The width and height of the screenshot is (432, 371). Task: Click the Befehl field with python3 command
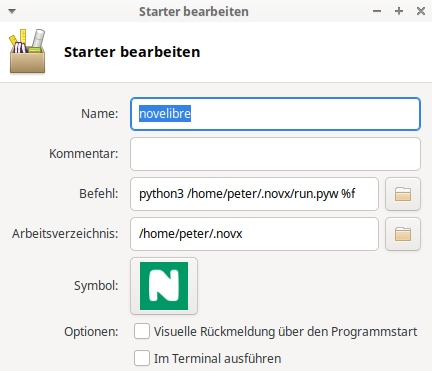tap(254, 194)
